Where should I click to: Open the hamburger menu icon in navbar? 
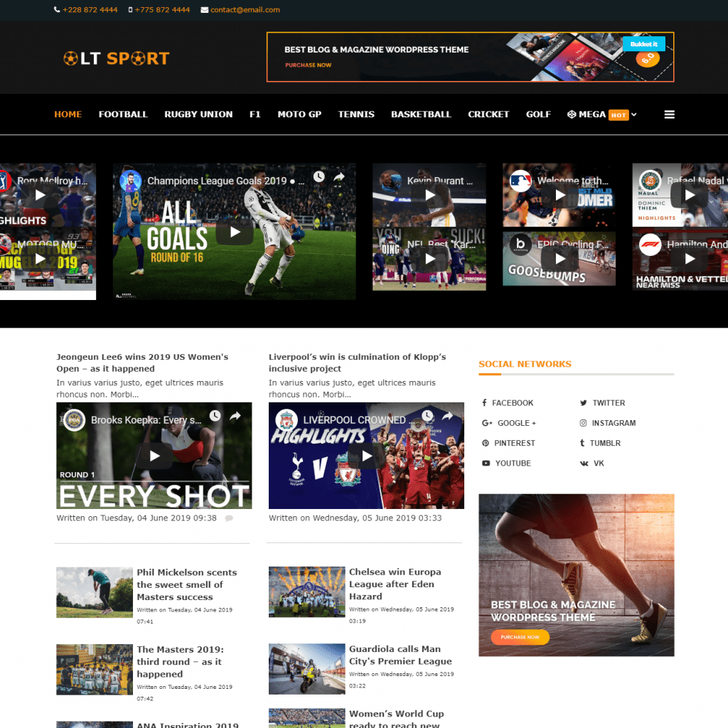[x=669, y=114]
